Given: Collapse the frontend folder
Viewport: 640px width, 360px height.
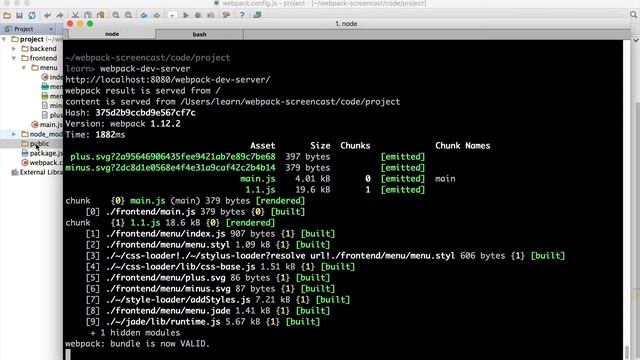Looking at the screenshot, I should [14, 58].
